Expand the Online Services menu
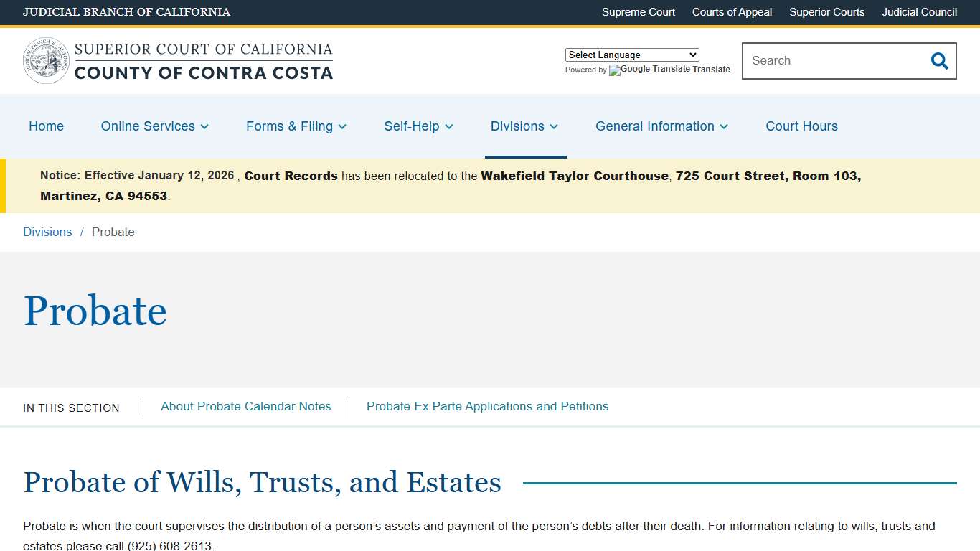Image resolution: width=980 pixels, height=551 pixels. [148, 126]
